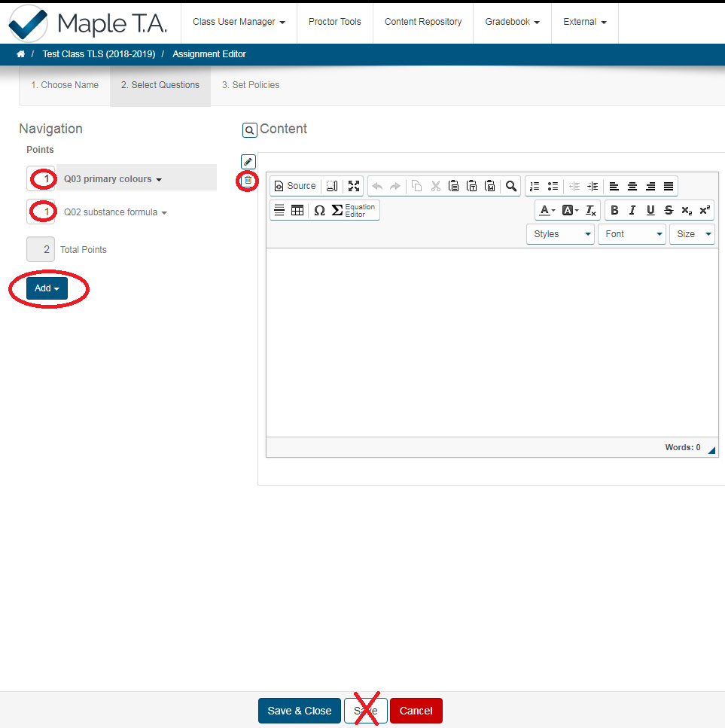725x728 pixels.
Task: Toggle bold formatting
Action: pos(614,211)
